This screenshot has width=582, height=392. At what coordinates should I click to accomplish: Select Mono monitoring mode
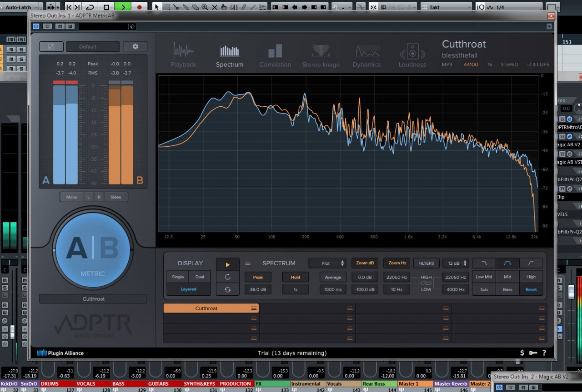coord(72,197)
